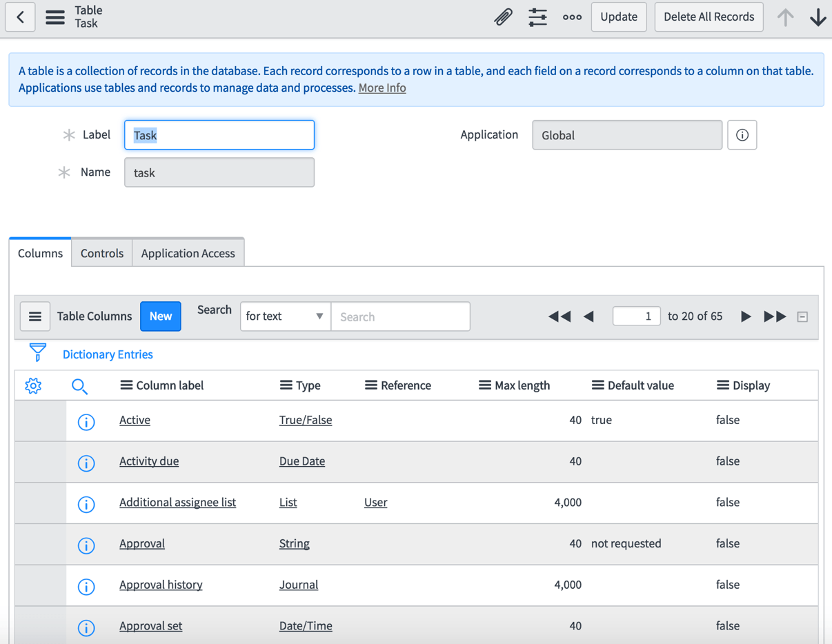This screenshot has width=832, height=644.
Task: Select 'true' default value in Active row
Action: click(x=602, y=420)
